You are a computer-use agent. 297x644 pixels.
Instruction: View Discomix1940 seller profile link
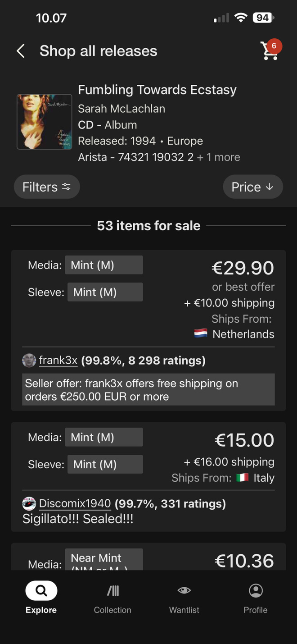(x=75, y=503)
